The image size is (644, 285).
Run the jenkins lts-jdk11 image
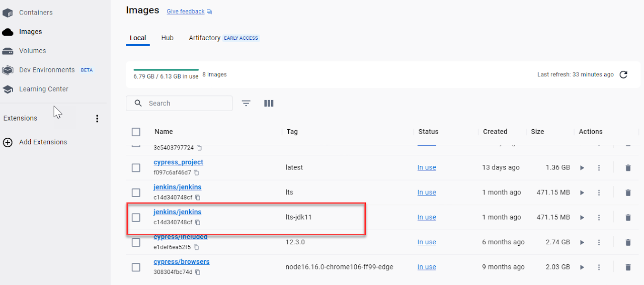point(582,218)
